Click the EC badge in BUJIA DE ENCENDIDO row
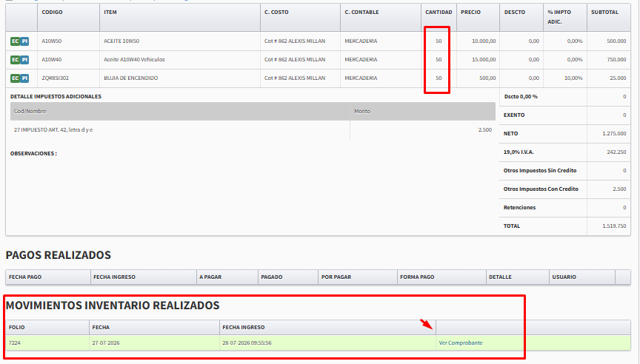Viewport: 640px width, 364px height. point(15,78)
